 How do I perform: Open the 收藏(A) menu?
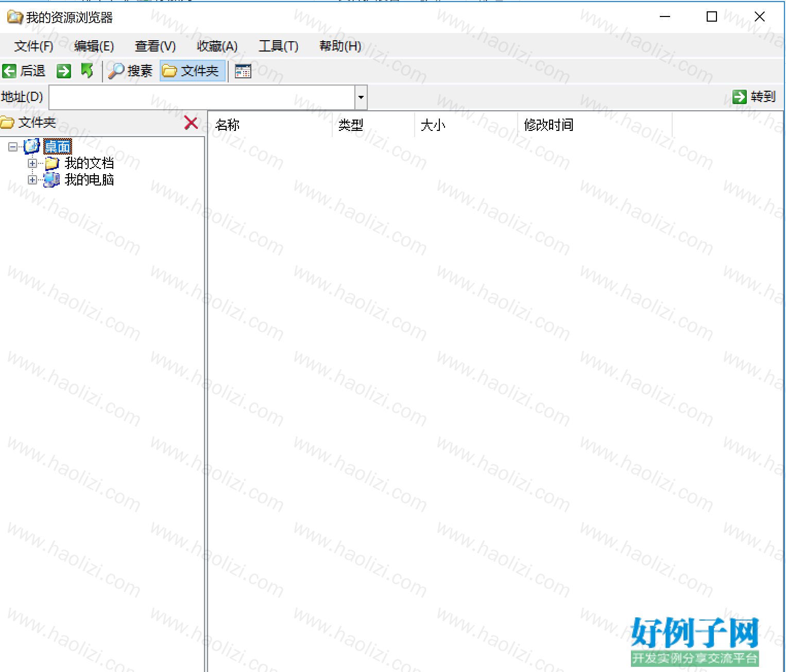(x=217, y=46)
